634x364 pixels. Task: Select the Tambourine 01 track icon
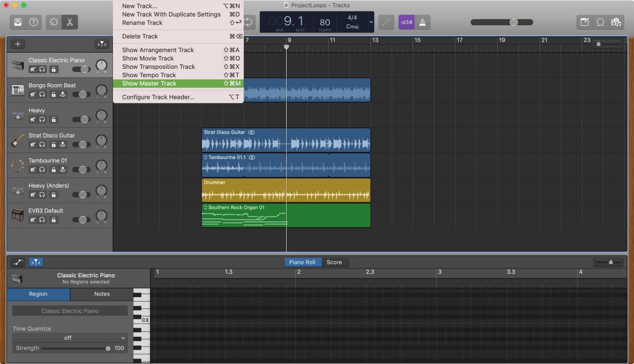pos(18,165)
